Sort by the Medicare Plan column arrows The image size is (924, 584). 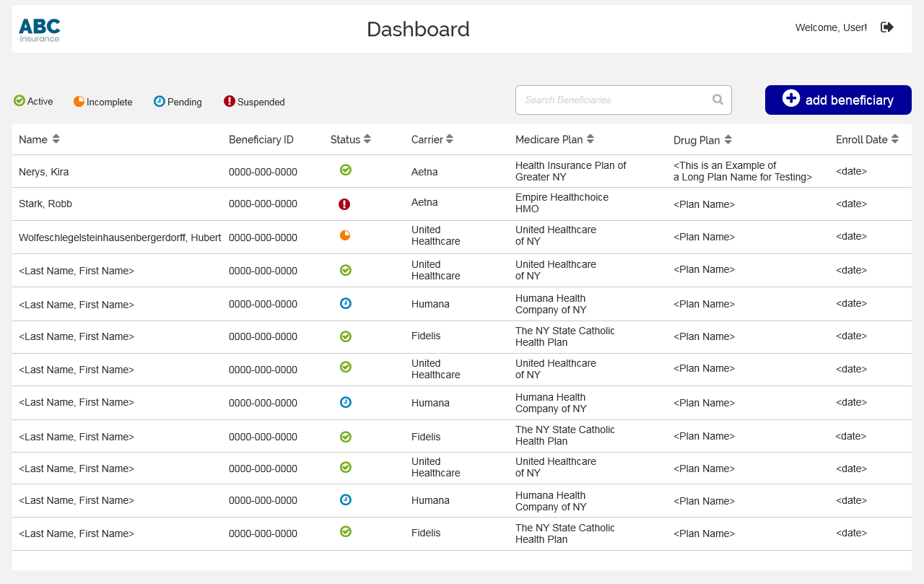590,139
